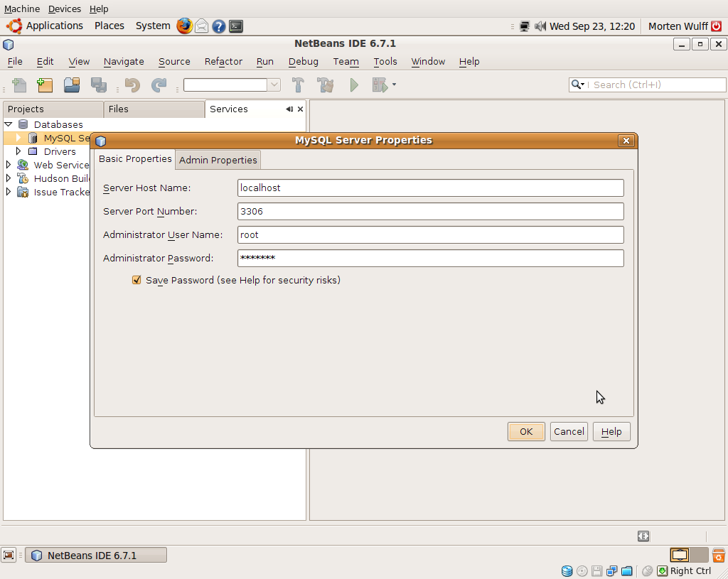Click the Administrator Password field
This screenshot has width=728, height=579.
(430, 259)
